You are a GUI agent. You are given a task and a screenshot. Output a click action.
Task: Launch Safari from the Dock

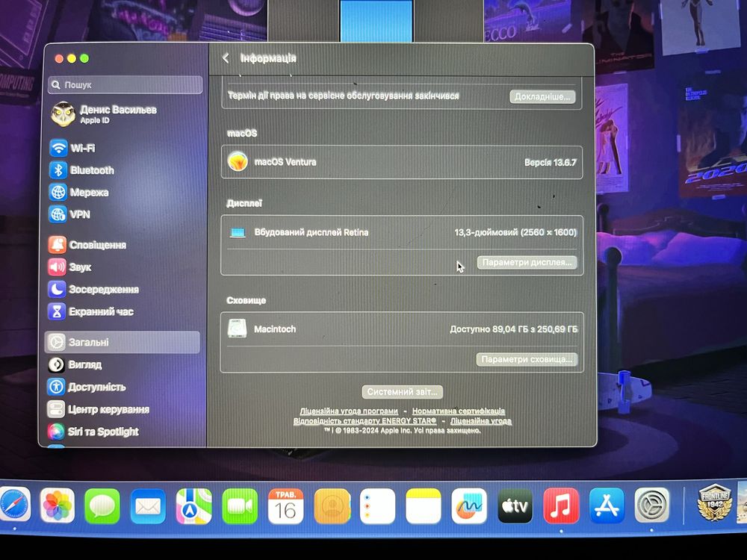pos(13,505)
